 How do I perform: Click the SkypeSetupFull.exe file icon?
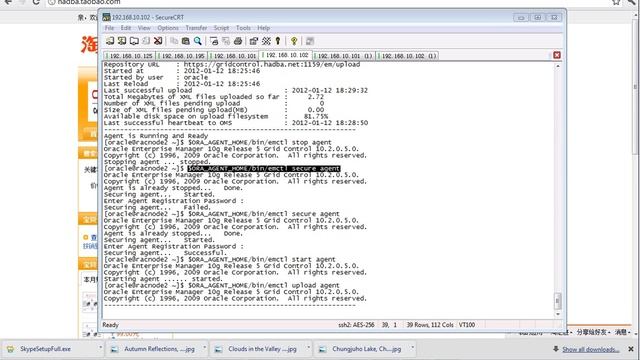pos(11,349)
